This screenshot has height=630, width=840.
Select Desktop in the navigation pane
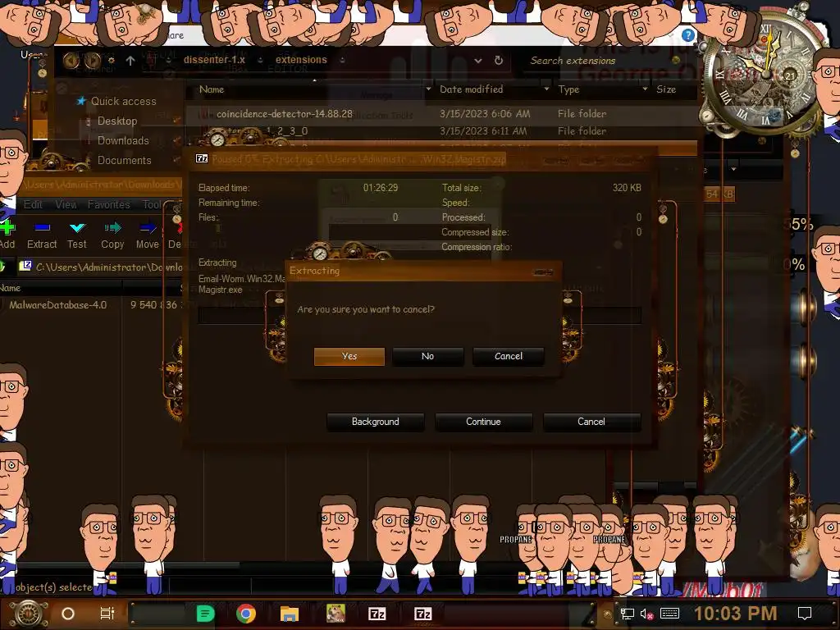click(x=117, y=121)
